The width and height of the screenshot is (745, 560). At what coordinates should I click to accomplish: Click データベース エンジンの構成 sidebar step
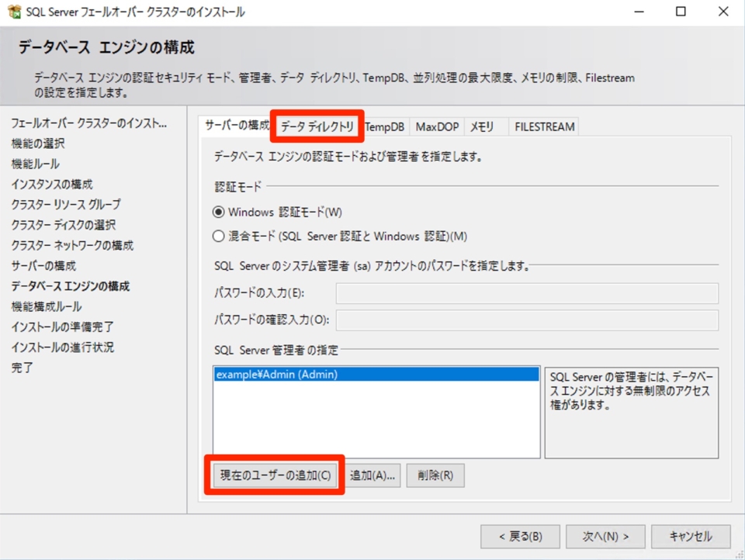tap(71, 286)
